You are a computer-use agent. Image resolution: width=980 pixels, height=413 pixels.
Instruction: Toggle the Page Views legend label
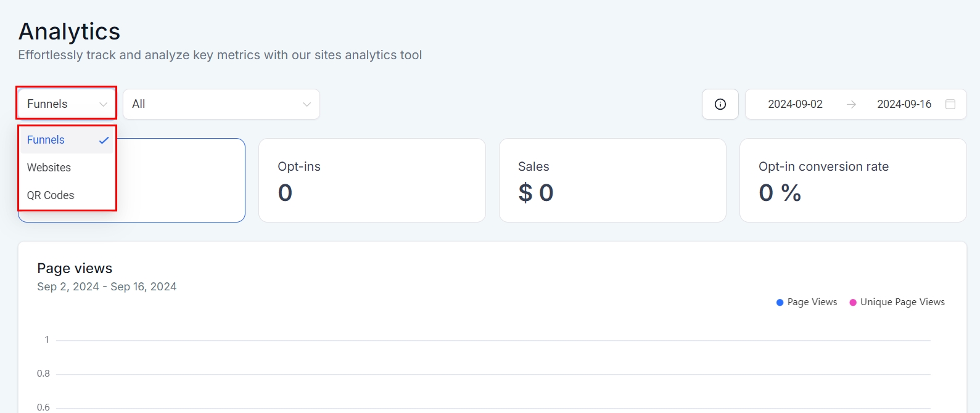coord(812,302)
